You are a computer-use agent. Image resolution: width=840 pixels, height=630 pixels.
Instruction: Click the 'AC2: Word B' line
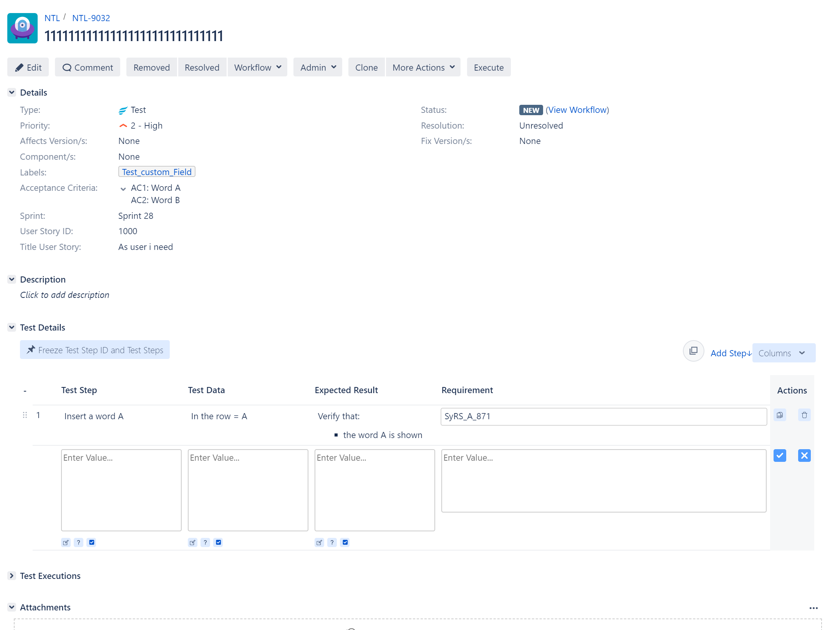point(155,200)
